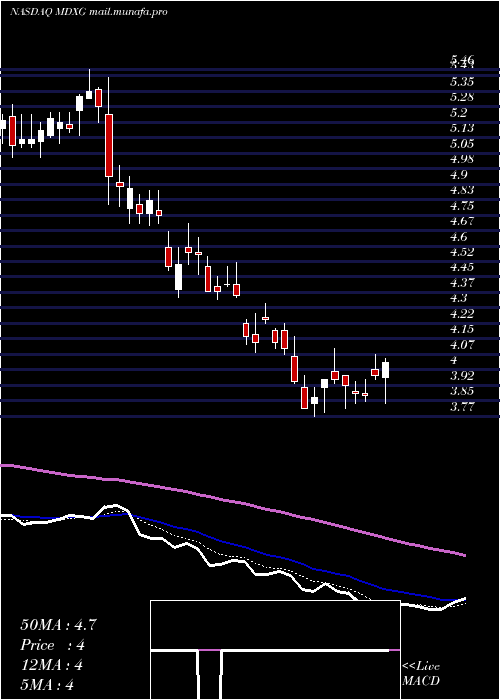
Task: Click the 4.67 price axis label
Action: pos(462,221)
